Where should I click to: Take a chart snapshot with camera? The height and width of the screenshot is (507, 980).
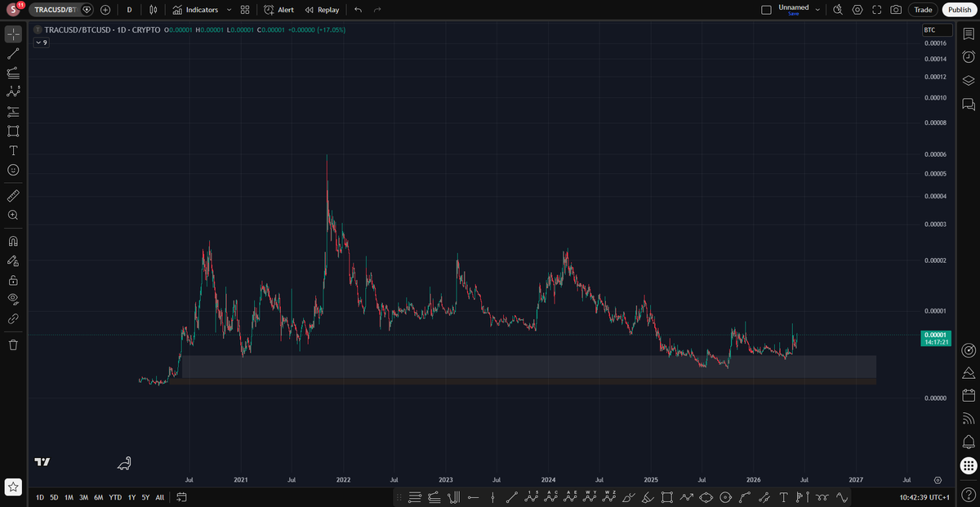tap(896, 10)
